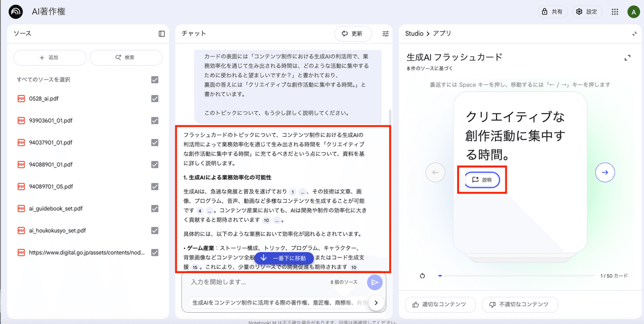Go to previous flashcard arrow

click(435, 172)
